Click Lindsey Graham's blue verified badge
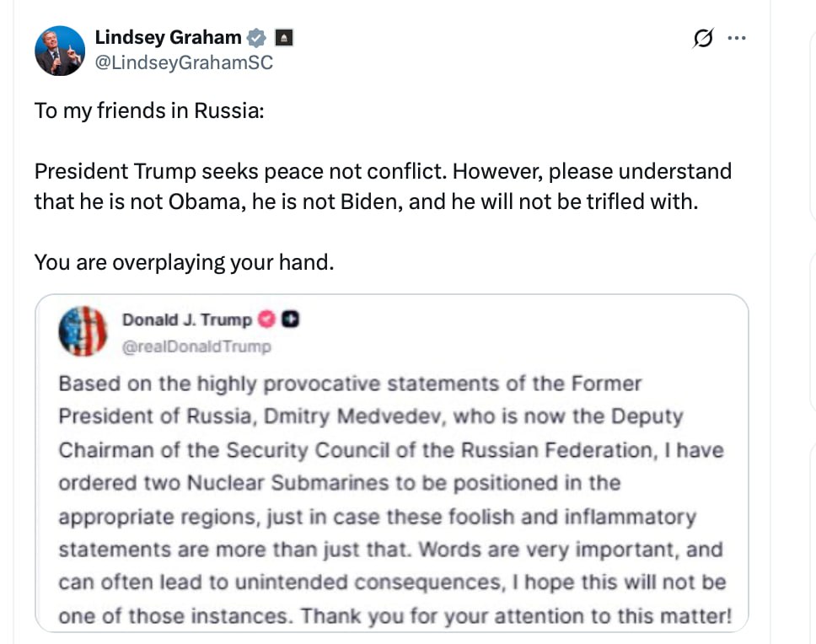Screen dimensions: 816x644 click(256, 38)
